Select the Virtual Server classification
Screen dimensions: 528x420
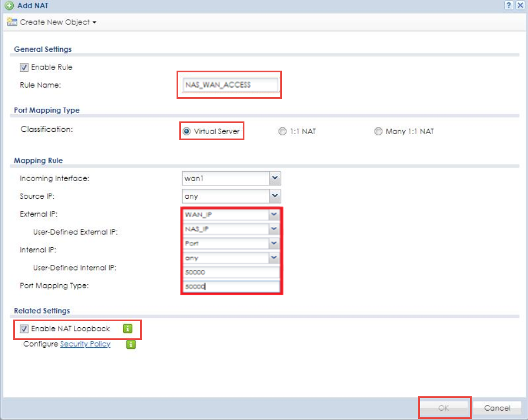[x=186, y=131]
